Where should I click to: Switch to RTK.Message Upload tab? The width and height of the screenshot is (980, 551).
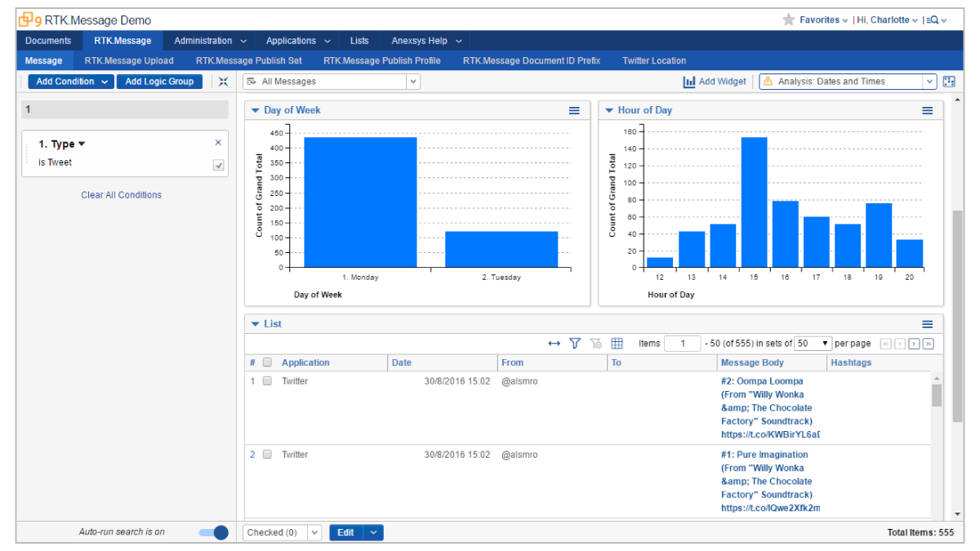pyautogui.click(x=129, y=60)
